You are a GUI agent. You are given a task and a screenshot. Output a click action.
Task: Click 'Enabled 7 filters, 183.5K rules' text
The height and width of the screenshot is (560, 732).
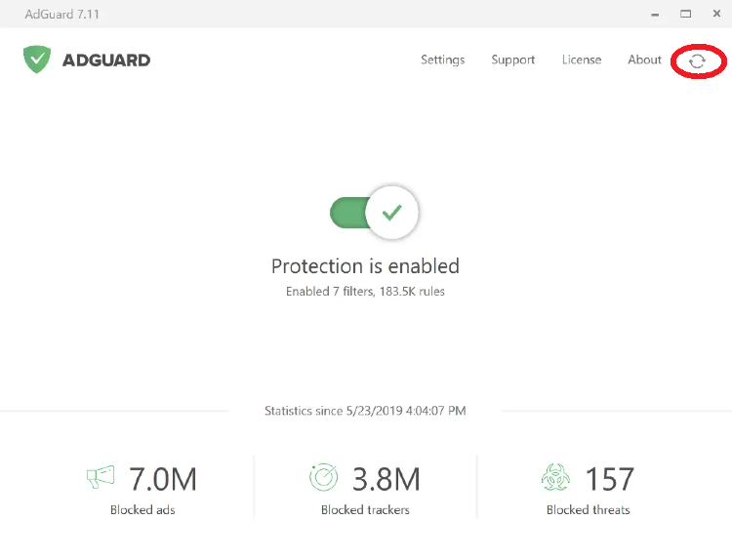(365, 291)
